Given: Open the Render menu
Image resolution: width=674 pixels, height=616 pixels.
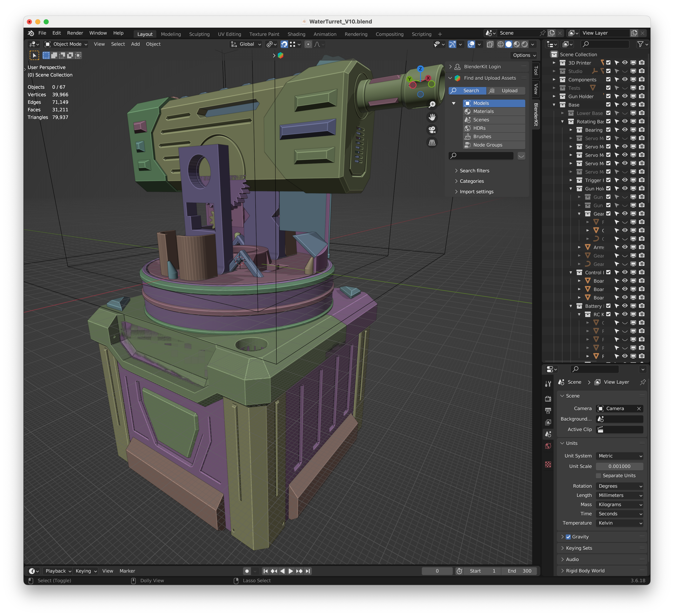Looking at the screenshot, I should point(75,33).
